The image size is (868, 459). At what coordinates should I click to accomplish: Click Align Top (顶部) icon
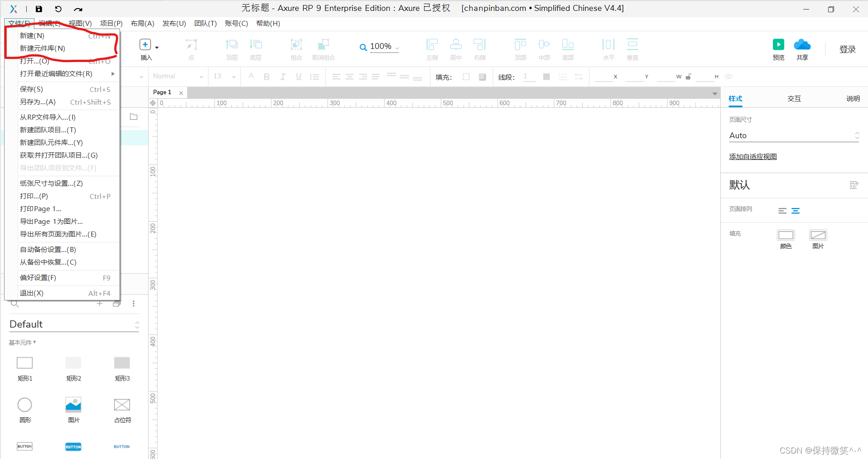[520, 44]
